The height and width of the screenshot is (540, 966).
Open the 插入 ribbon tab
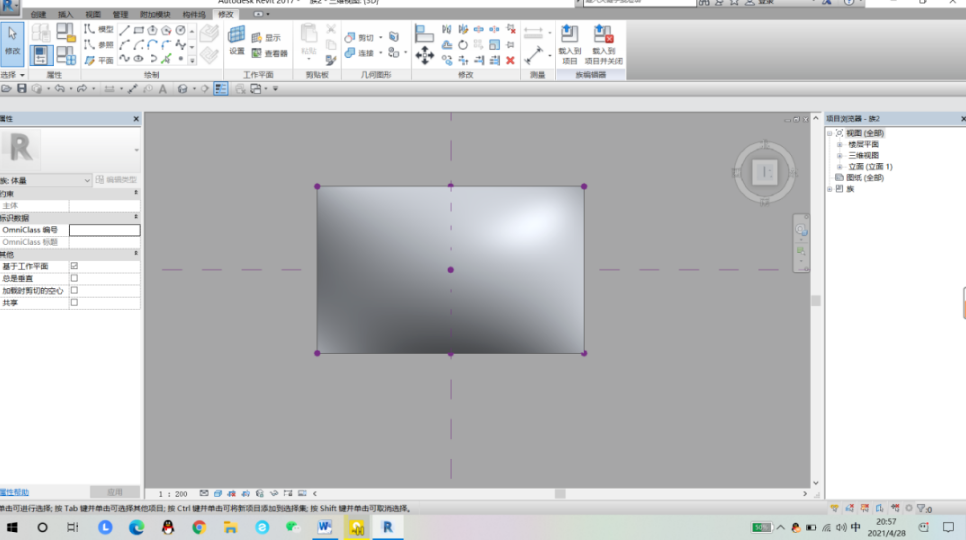[66, 15]
